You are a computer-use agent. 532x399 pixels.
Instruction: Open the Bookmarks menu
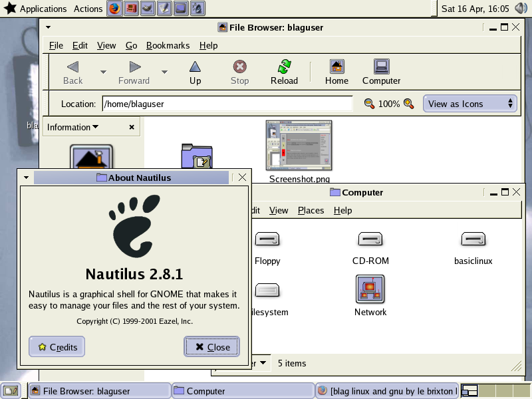[168, 45]
